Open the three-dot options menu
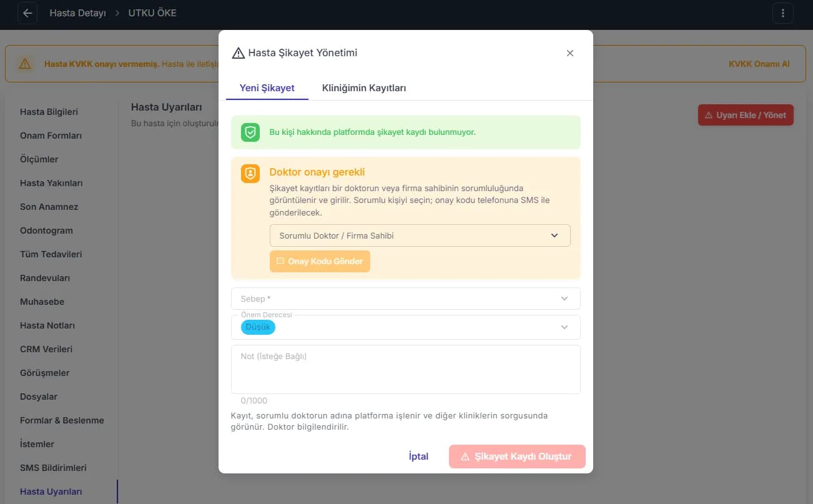 [782, 13]
